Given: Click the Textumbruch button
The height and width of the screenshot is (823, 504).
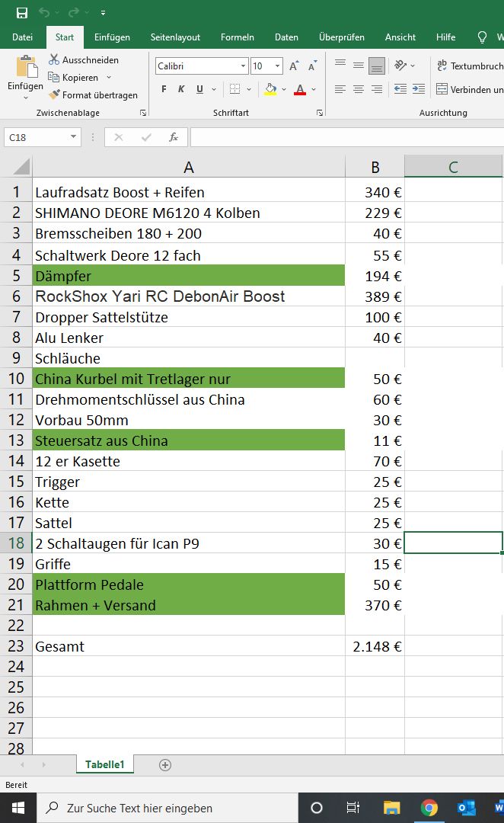Looking at the screenshot, I should tap(468, 66).
